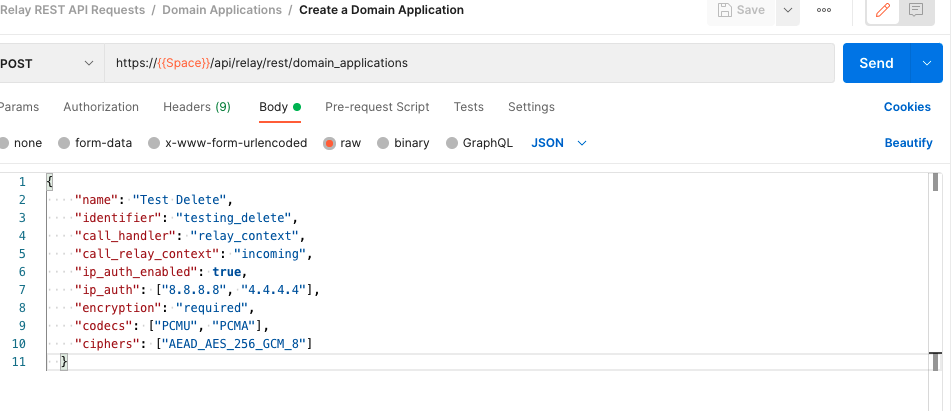Open the three-dot more actions menu
The height and width of the screenshot is (411, 952).
[824, 11]
